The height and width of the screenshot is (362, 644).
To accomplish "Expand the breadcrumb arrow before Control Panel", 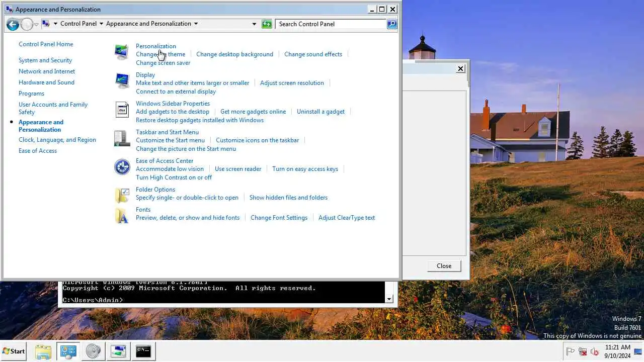I will pos(55,24).
